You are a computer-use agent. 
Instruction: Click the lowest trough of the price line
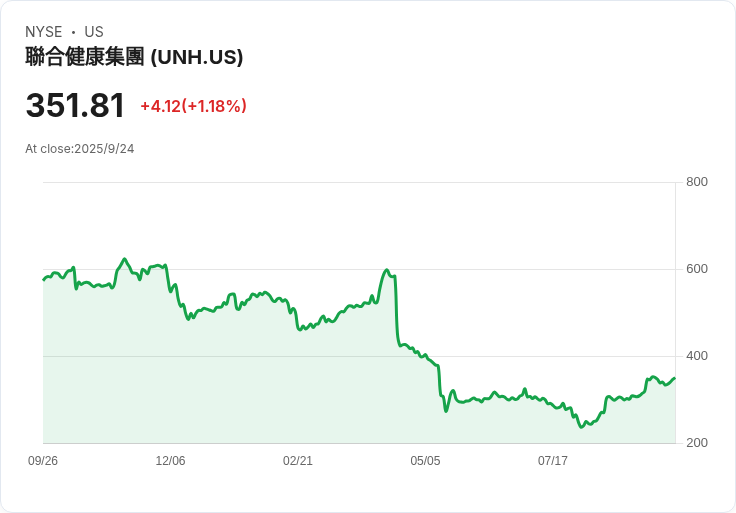coord(581,427)
